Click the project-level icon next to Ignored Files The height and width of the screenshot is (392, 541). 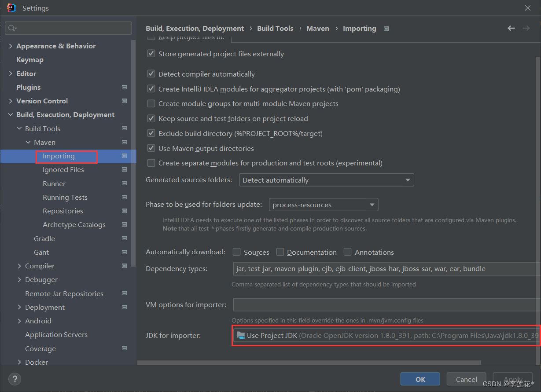coord(125,169)
